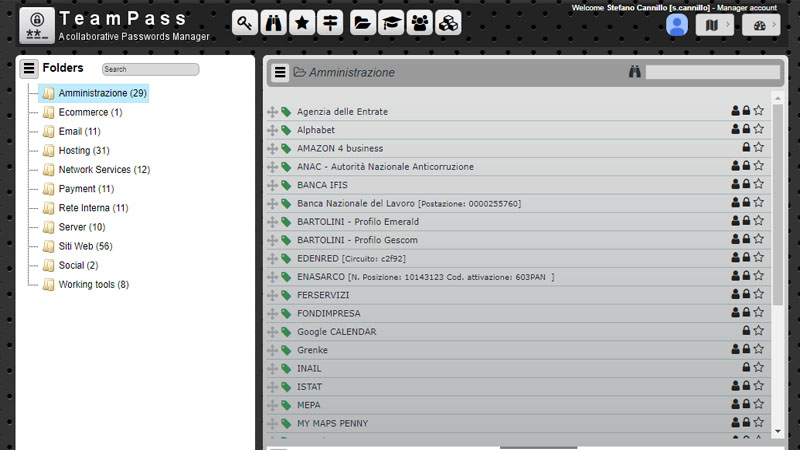Open the binoculars find tool in top toolbar

[275, 23]
